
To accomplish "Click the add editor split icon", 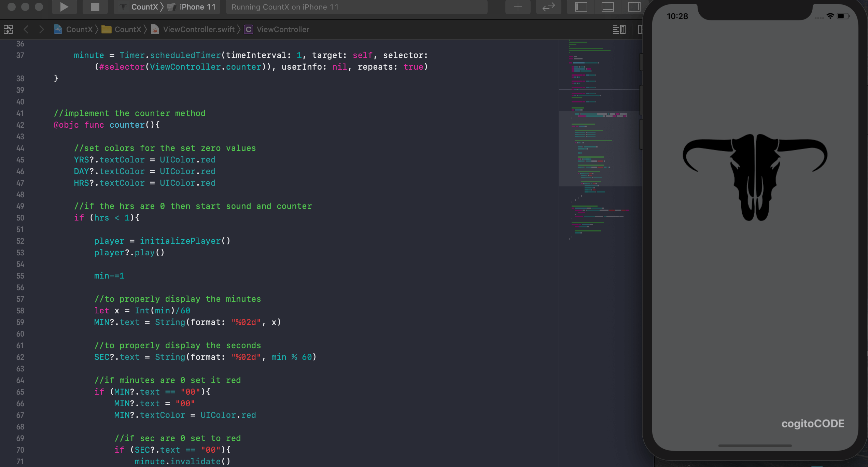I will point(640,29).
